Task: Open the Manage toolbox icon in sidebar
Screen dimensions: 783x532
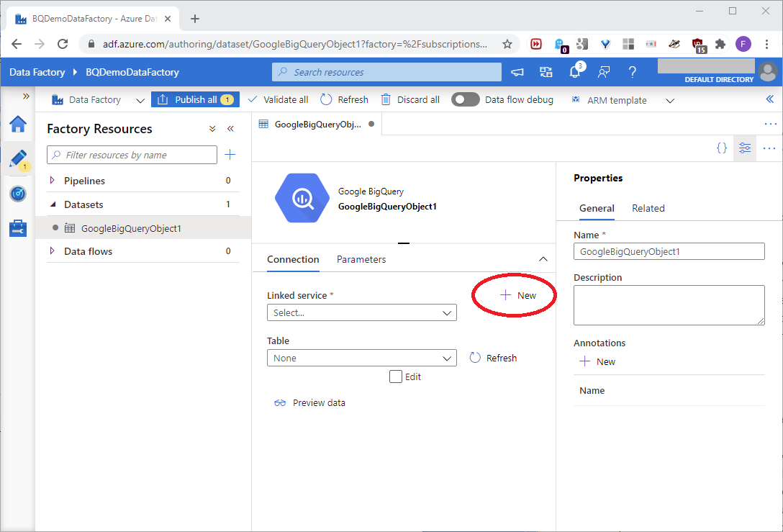Action: click(x=18, y=228)
